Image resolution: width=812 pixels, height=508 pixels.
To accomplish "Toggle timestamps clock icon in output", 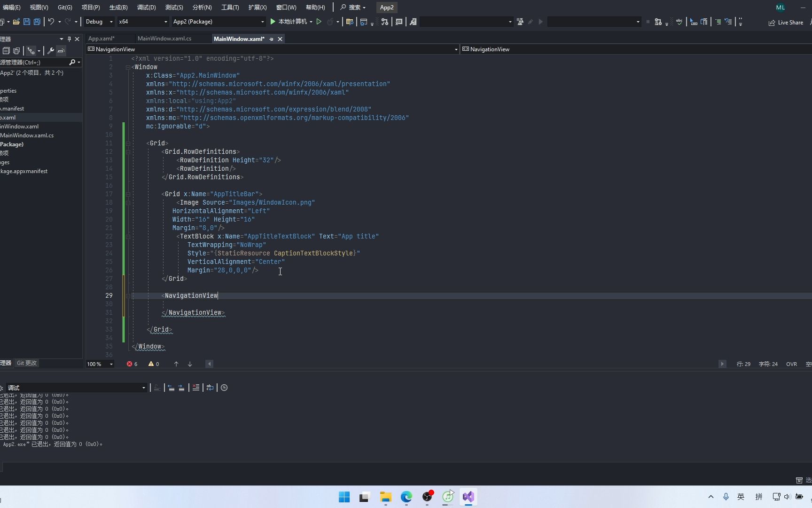I will click(x=224, y=388).
